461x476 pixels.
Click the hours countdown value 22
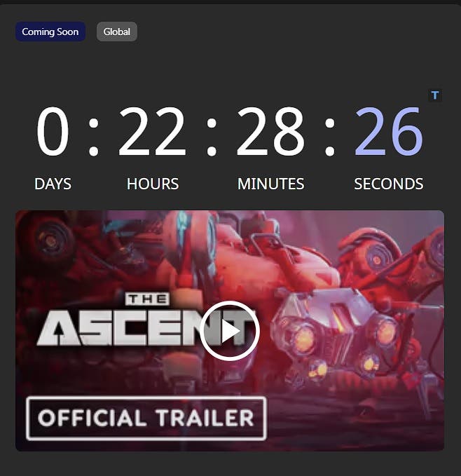point(152,131)
